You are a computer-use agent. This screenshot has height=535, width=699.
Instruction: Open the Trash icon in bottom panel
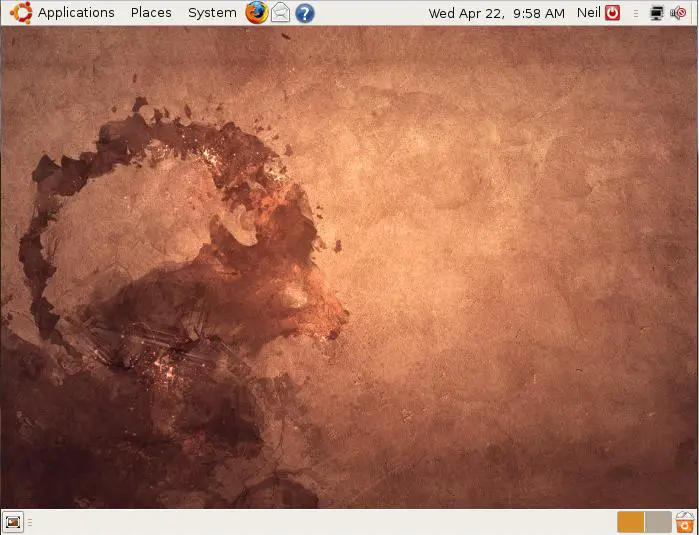[685, 521]
